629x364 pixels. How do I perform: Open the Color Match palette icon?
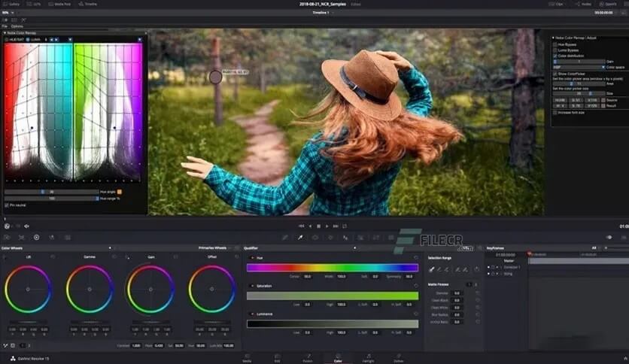coord(22,238)
